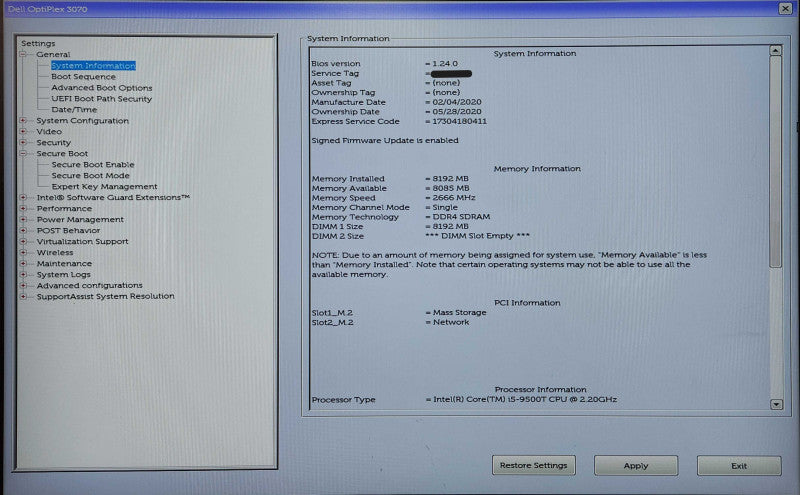Select the Maintenance label
Viewport: 800px width, 495px height.
click(x=64, y=264)
